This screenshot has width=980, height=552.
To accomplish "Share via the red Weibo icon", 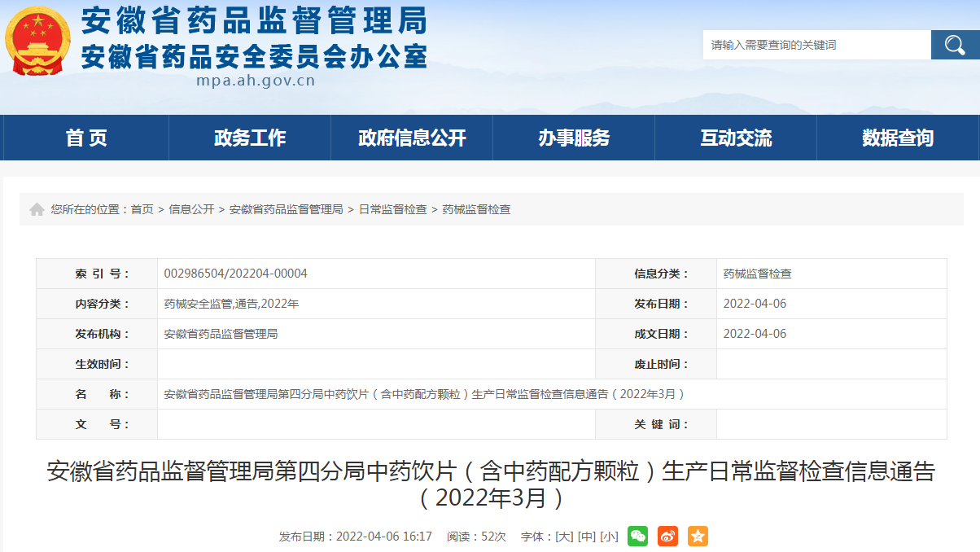I will click(x=667, y=536).
